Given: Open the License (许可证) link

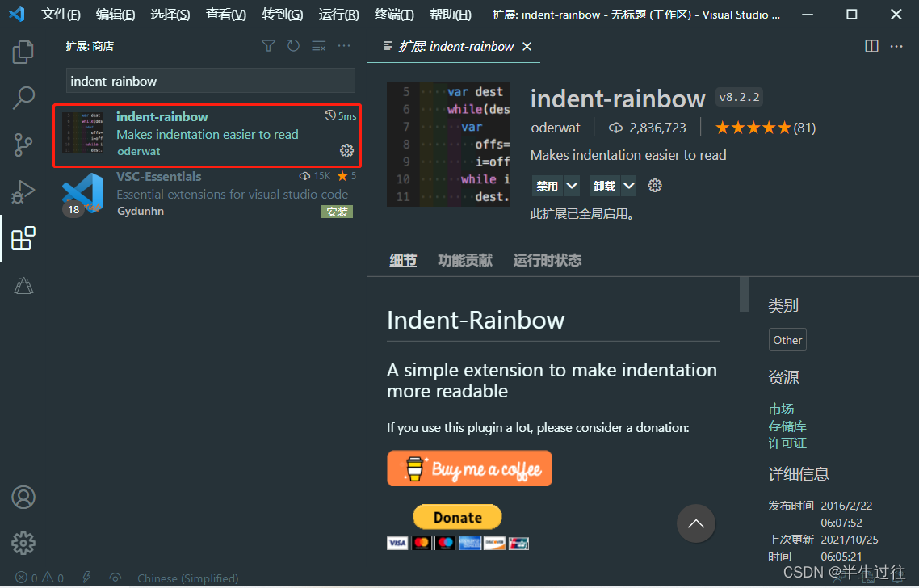Looking at the screenshot, I should 787,443.
